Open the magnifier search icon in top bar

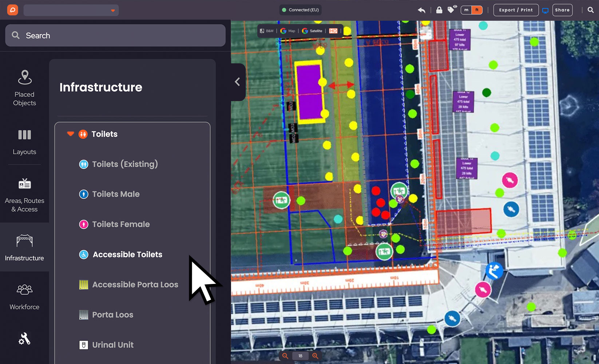pos(591,10)
